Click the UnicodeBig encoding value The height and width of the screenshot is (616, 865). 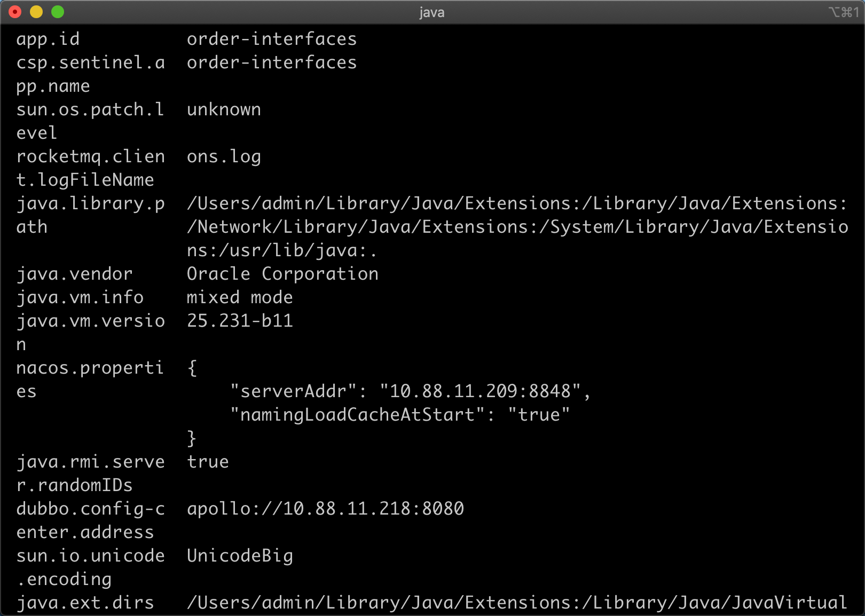tap(239, 556)
